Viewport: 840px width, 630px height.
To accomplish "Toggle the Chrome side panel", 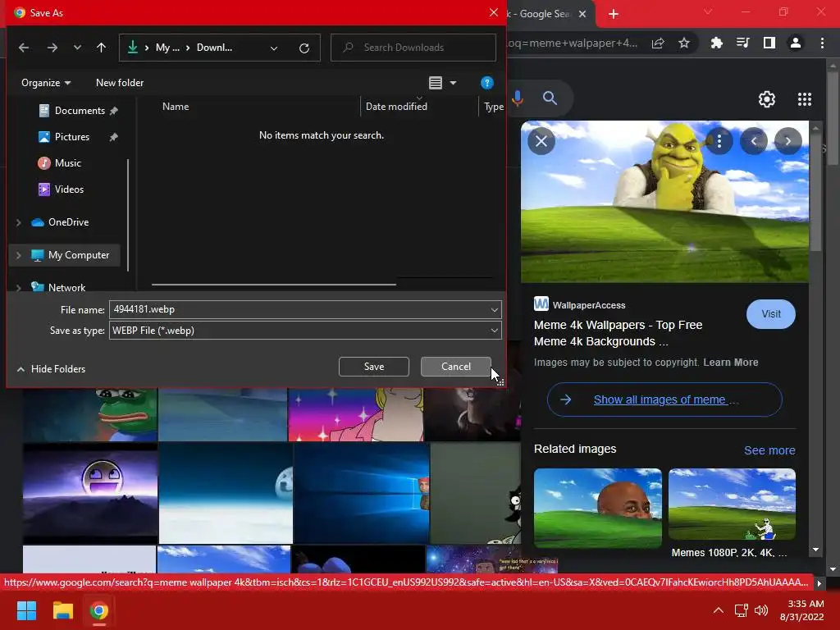I will (769, 43).
